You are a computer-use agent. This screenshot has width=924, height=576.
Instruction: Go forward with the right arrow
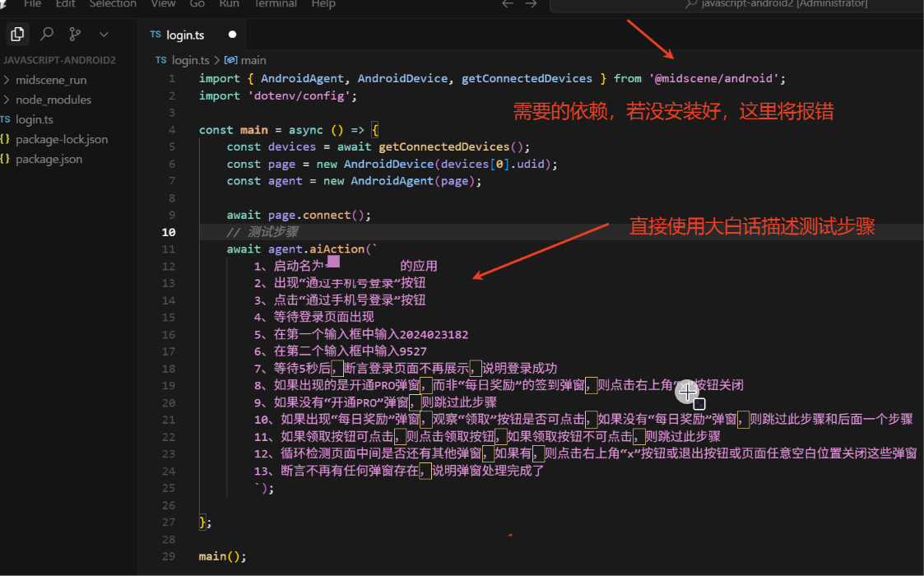(x=531, y=4)
